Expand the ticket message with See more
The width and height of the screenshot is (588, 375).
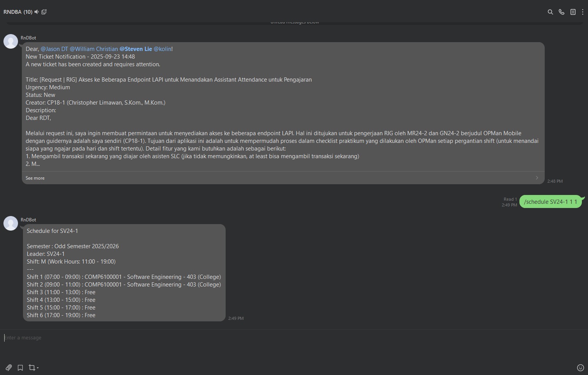pyautogui.click(x=35, y=178)
